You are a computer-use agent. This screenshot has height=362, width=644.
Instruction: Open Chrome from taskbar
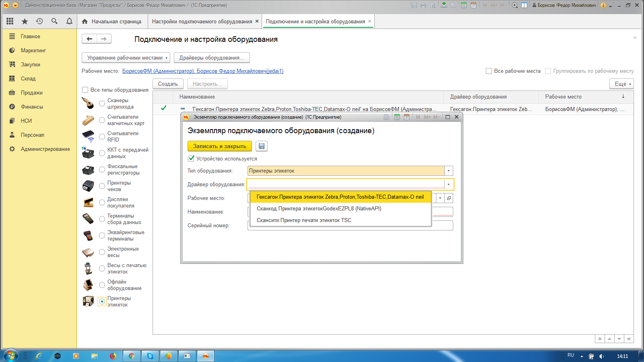(x=132, y=356)
